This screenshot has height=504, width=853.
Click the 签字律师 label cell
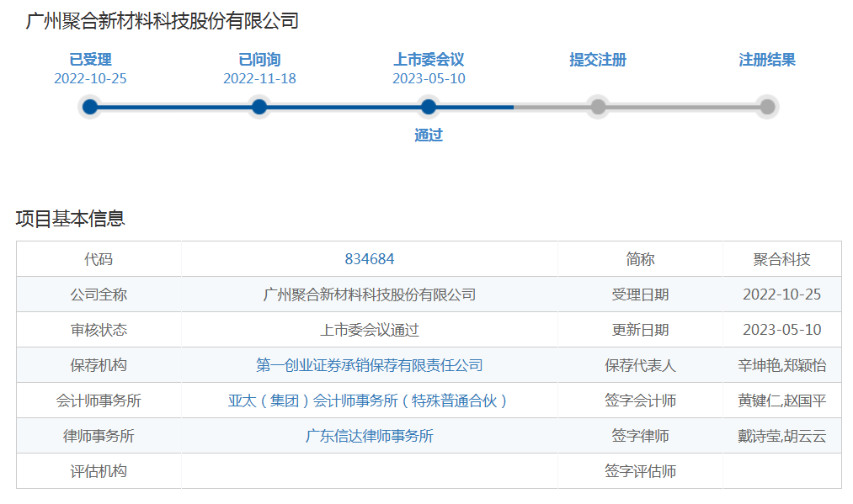coord(640,436)
